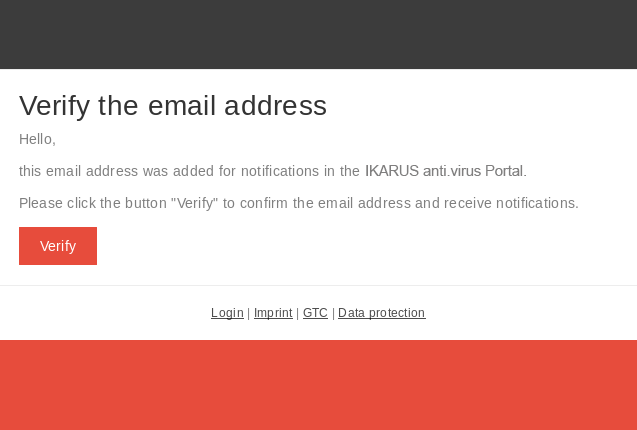Click the "Hello," greeting text

point(37,139)
